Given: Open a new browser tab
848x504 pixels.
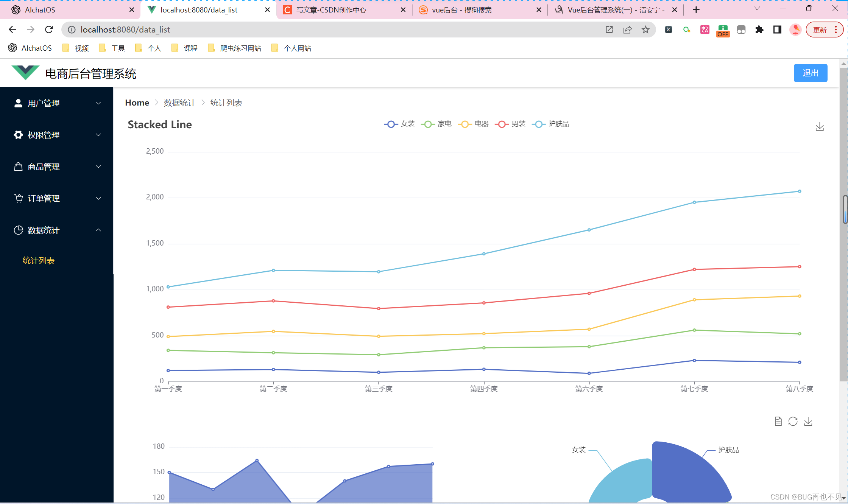Looking at the screenshot, I should point(696,10).
